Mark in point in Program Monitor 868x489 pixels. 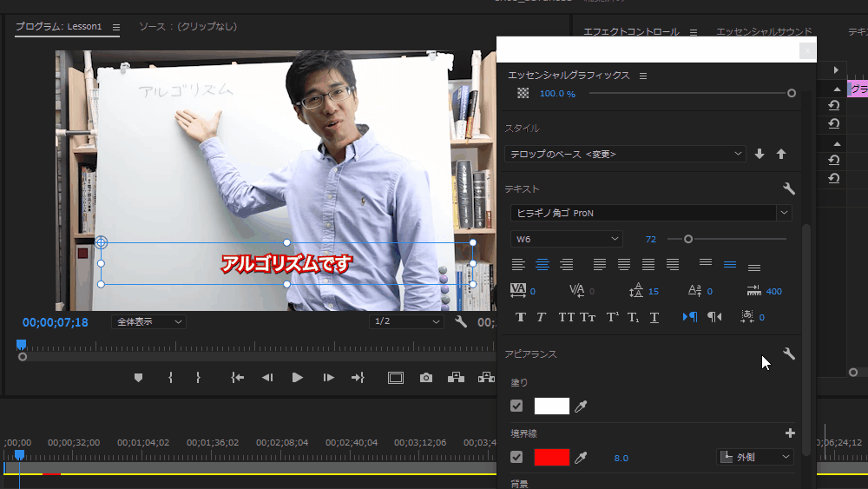click(x=170, y=378)
